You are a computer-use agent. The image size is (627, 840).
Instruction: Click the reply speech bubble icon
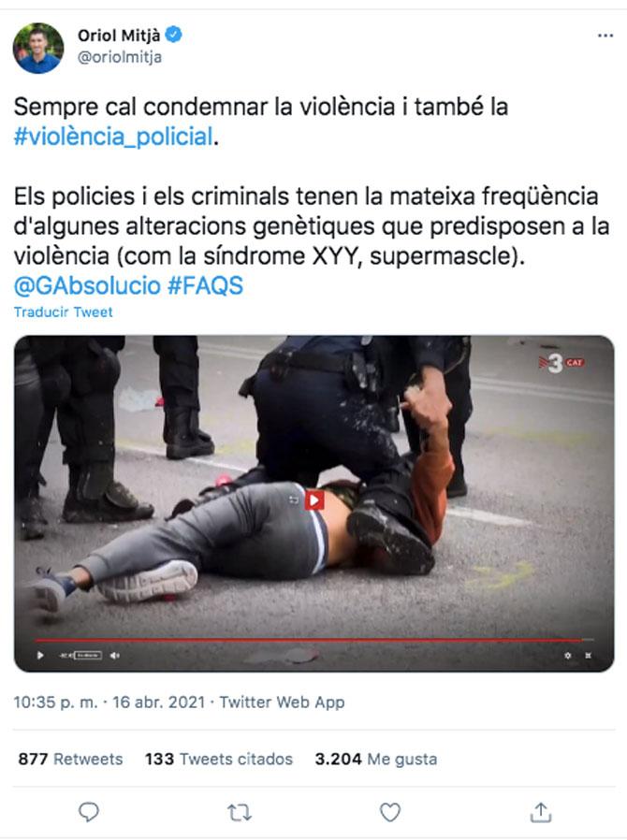(88, 812)
